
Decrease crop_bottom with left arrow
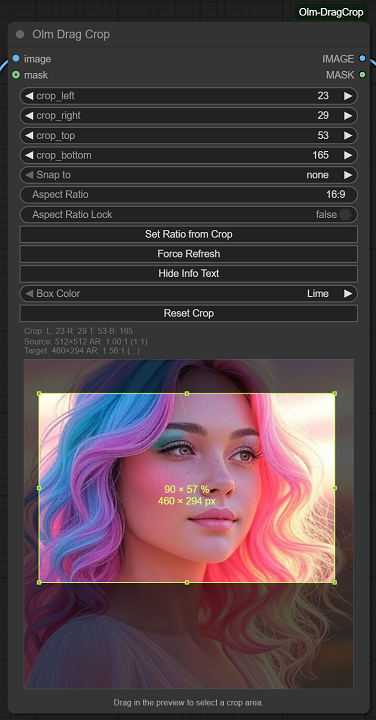tap(29, 155)
